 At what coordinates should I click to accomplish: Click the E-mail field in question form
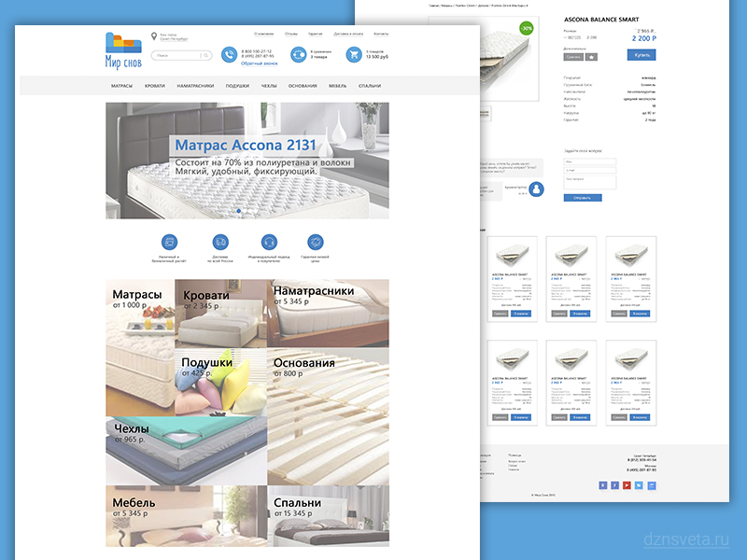tap(590, 170)
